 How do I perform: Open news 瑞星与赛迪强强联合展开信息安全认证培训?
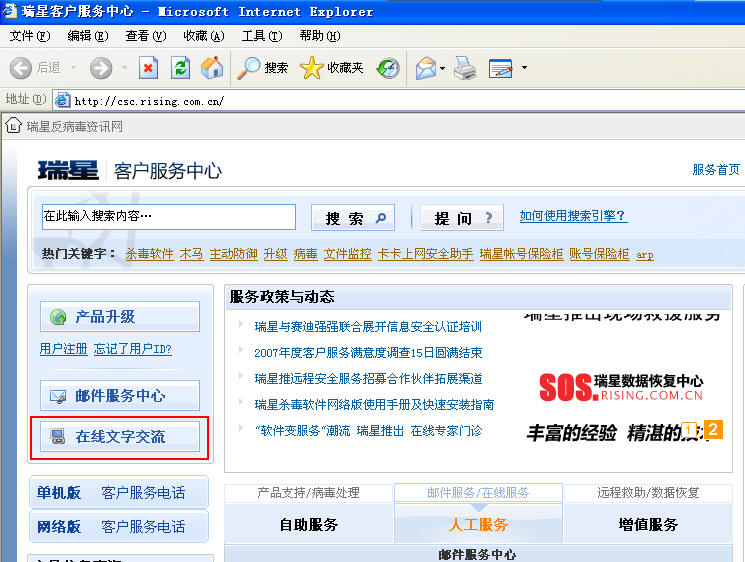coord(368,327)
